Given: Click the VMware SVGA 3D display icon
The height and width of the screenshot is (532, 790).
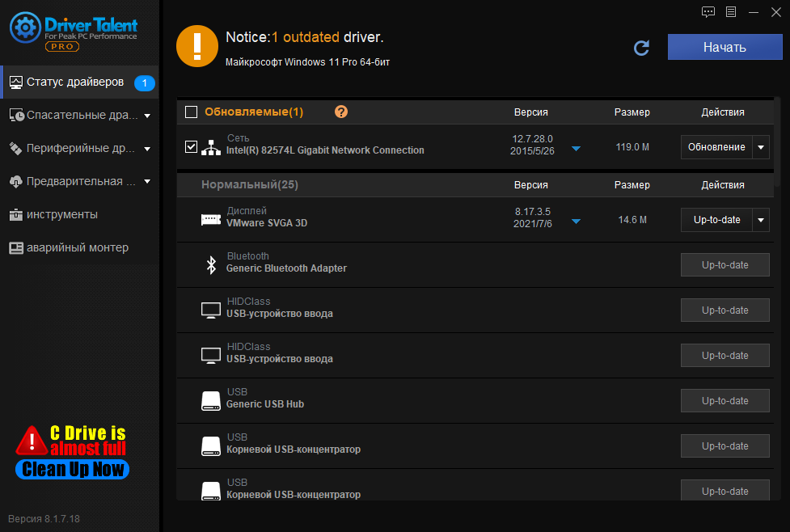Looking at the screenshot, I should tap(211, 219).
